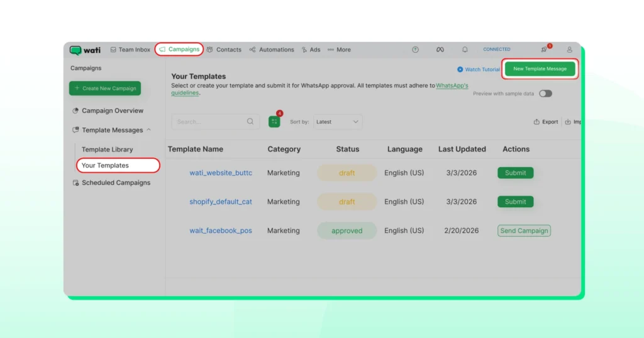Click Create New Campaign button
This screenshot has width=644, height=338.
point(105,88)
